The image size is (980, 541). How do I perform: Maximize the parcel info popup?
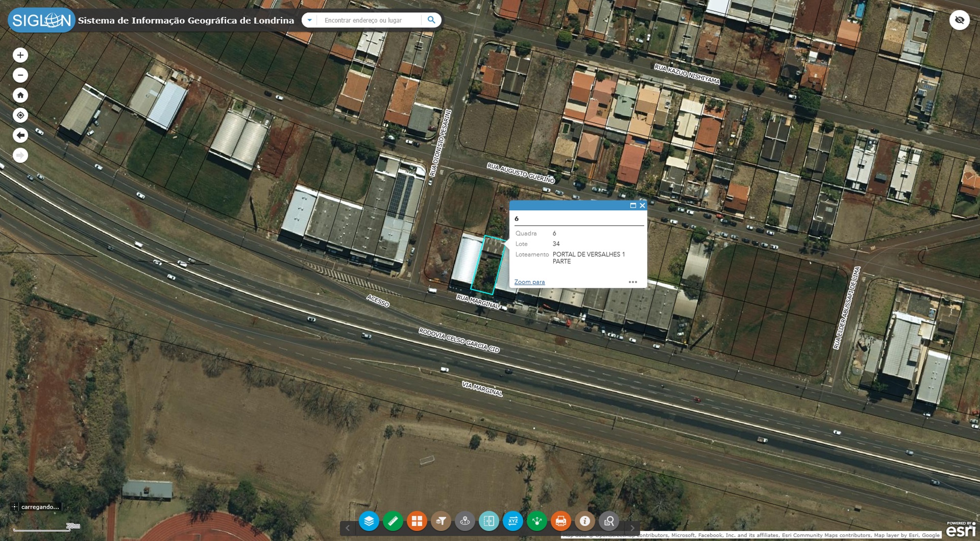coord(633,205)
